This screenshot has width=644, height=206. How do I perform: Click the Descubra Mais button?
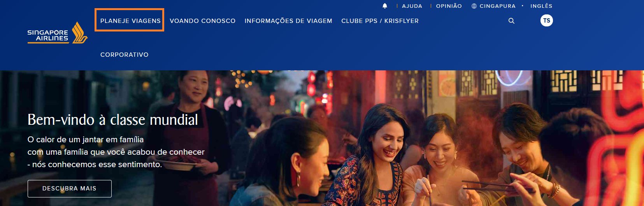70,189
